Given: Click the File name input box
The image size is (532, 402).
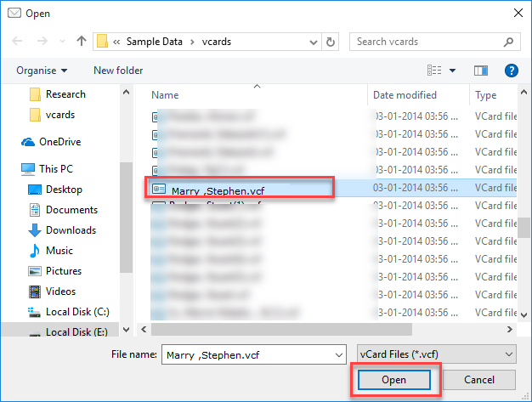Looking at the screenshot, I should (x=254, y=354).
